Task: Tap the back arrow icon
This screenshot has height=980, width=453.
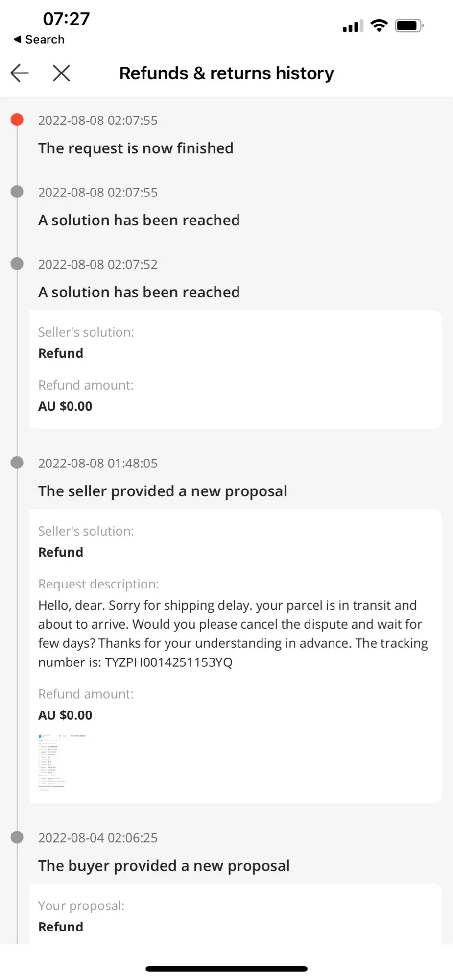Action: [x=20, y=73]
